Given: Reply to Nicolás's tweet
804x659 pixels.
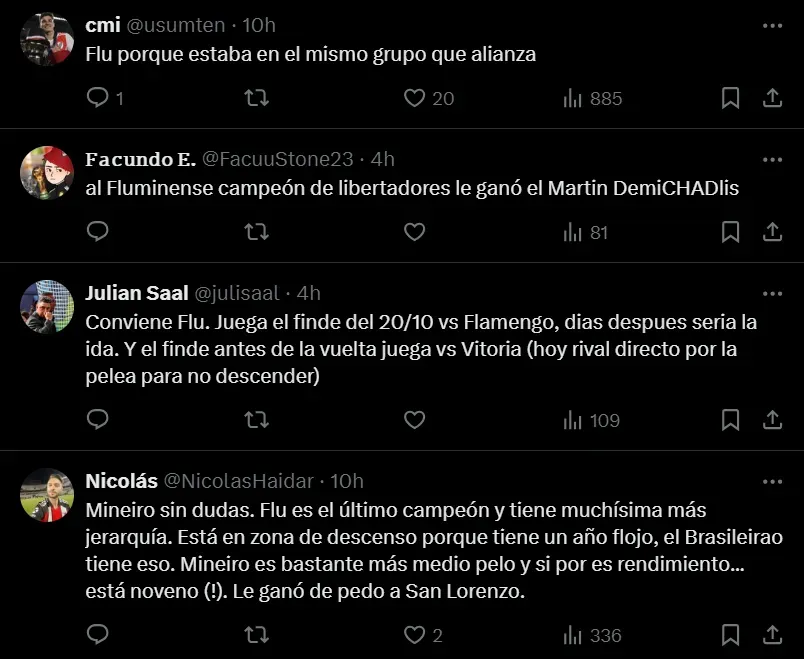Looking at the screenshot, I should [97, 634].
